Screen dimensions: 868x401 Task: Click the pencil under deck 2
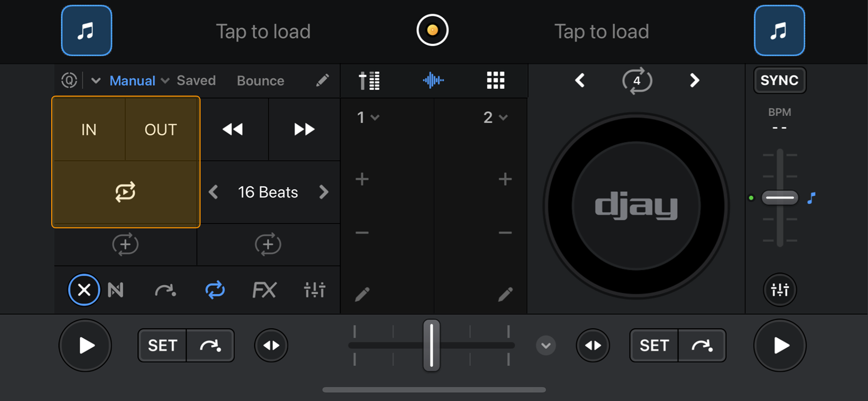point(505,294)
